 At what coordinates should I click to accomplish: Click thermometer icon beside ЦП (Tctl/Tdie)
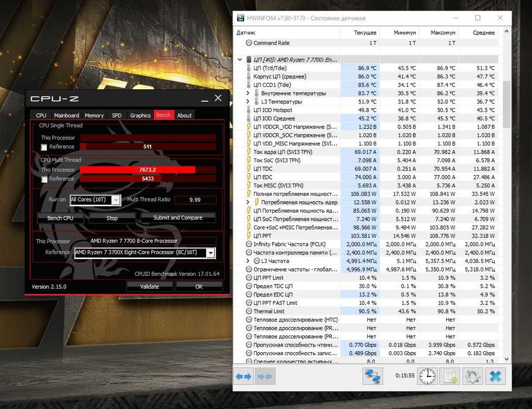[x=249, y=68]
